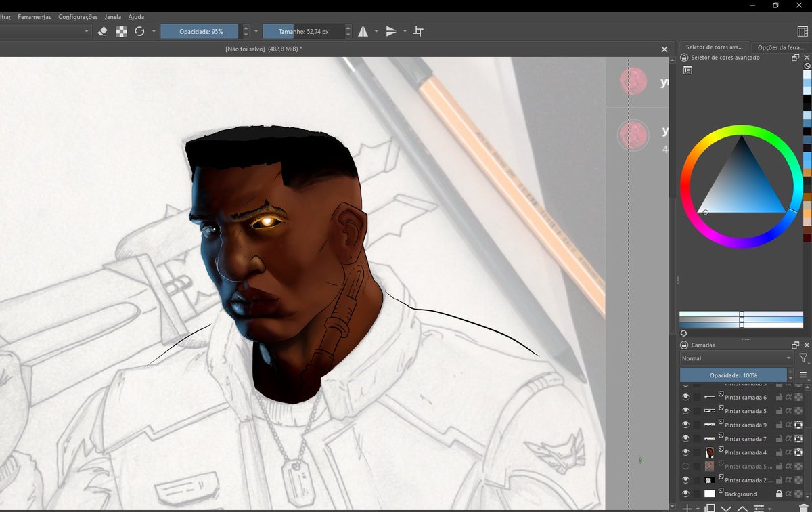
Task: Open the Ajuda menu
Action: [136, 16]
